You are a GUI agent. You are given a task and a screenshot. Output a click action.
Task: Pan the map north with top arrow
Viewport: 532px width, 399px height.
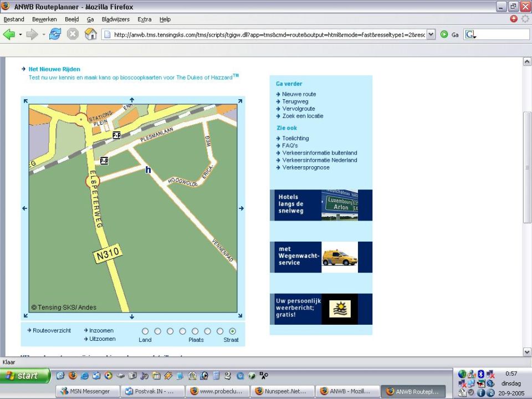(132, 100)
